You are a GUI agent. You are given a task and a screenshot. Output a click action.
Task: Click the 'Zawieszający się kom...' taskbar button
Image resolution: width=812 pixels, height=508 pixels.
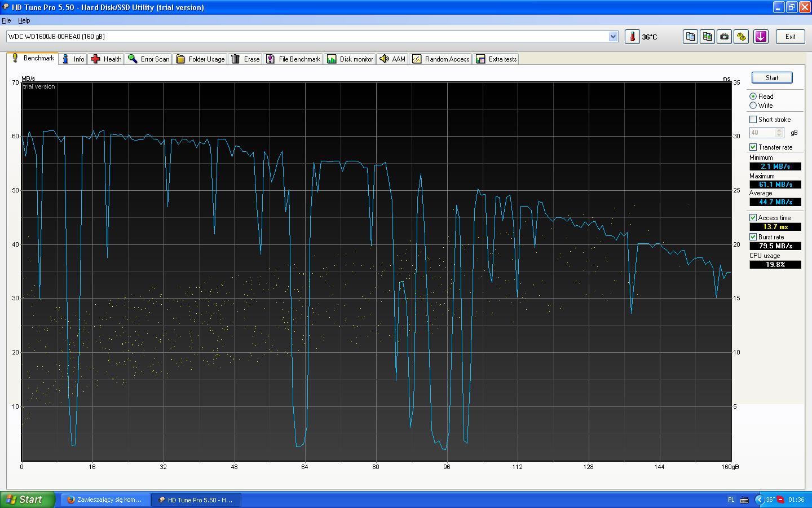click(x=106, y=500)
